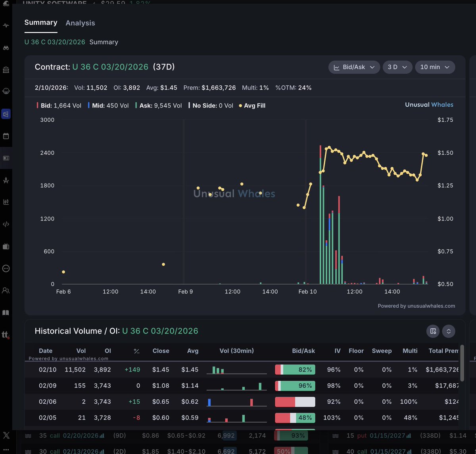
Task: Click the Unusual Whales logo above chart
Action: point(429,105)
